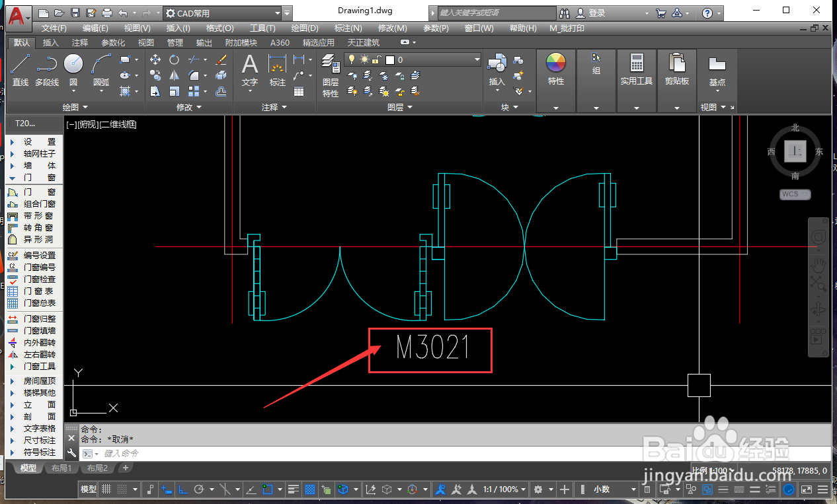
Task: Select the Line (直线) drawing tool
Action: tap(20, 71)
